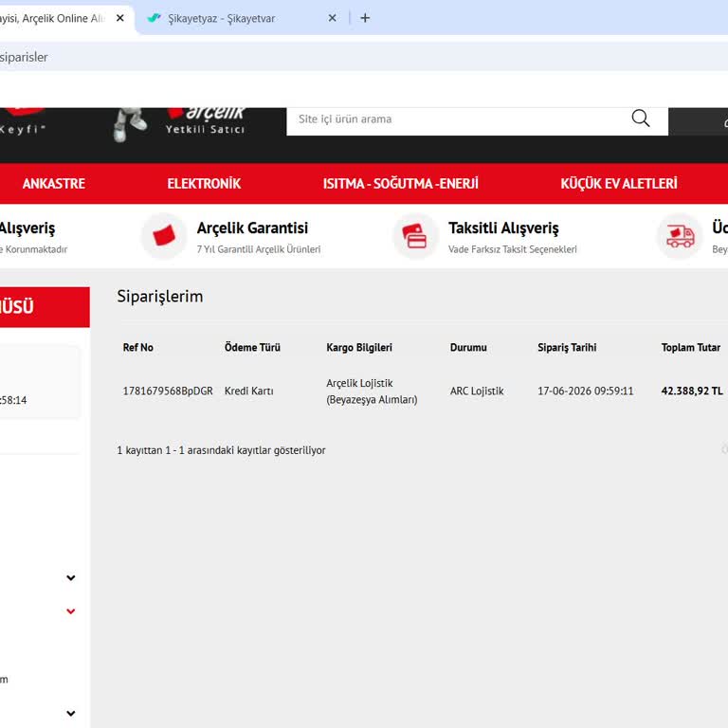Click the ARC Lojistik status cell
This screenshot has width=728, height=728.
(x=477, y=391)
